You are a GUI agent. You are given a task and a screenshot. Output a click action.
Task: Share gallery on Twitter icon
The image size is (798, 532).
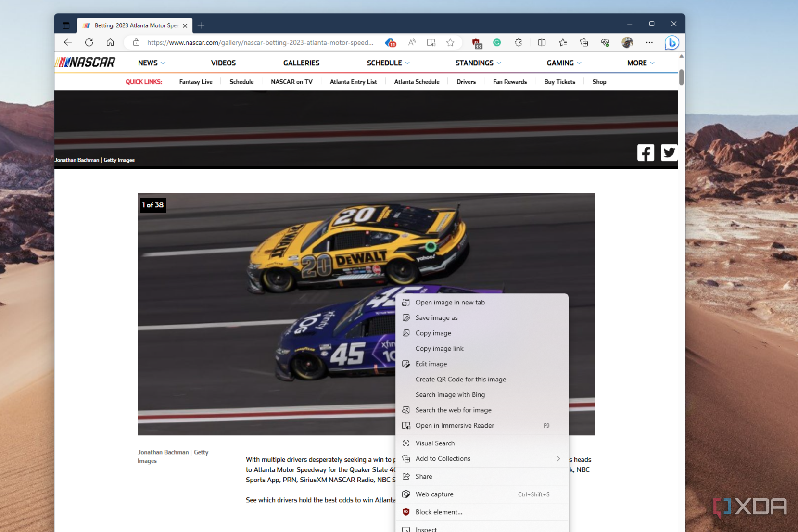[669, 152]
